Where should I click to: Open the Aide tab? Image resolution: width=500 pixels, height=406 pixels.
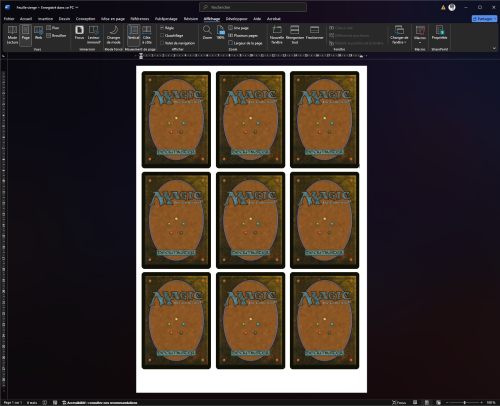coord(257,19)
